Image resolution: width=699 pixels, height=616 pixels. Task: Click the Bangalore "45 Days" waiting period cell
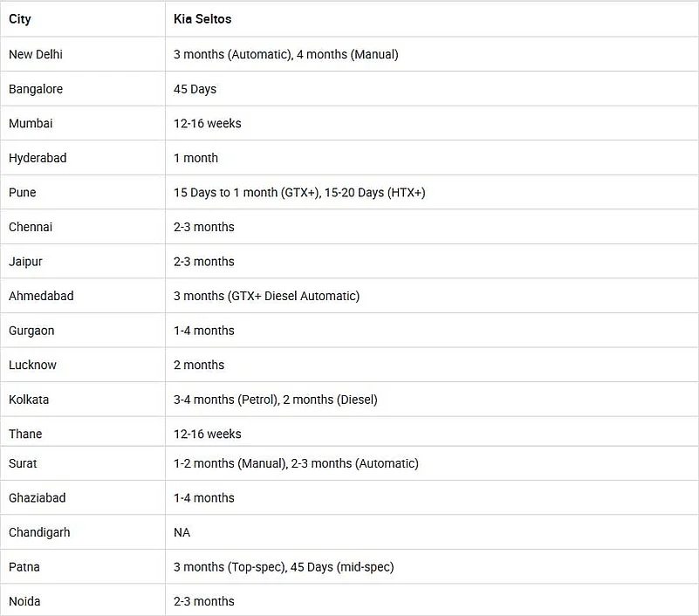pyautogui.click(x=195, y=89)
